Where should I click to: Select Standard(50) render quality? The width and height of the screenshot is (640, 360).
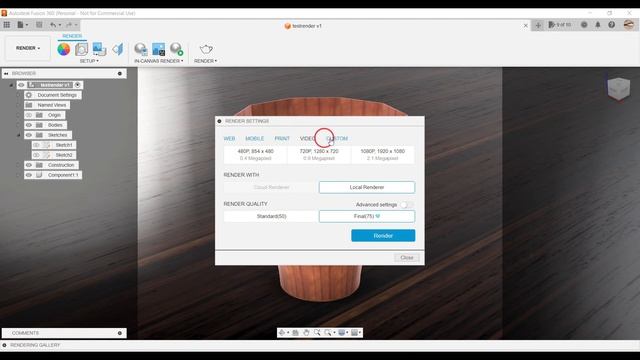[271, 216]
